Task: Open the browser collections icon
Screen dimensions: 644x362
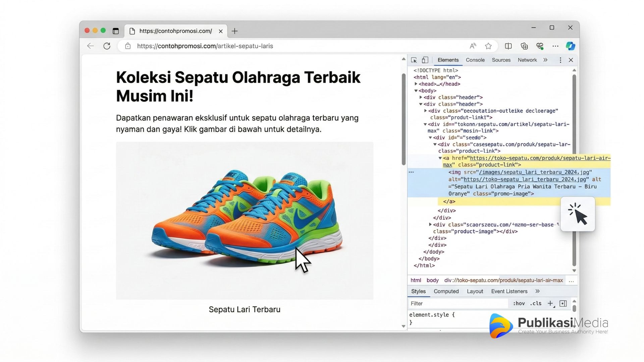Action: pos(524,46)
